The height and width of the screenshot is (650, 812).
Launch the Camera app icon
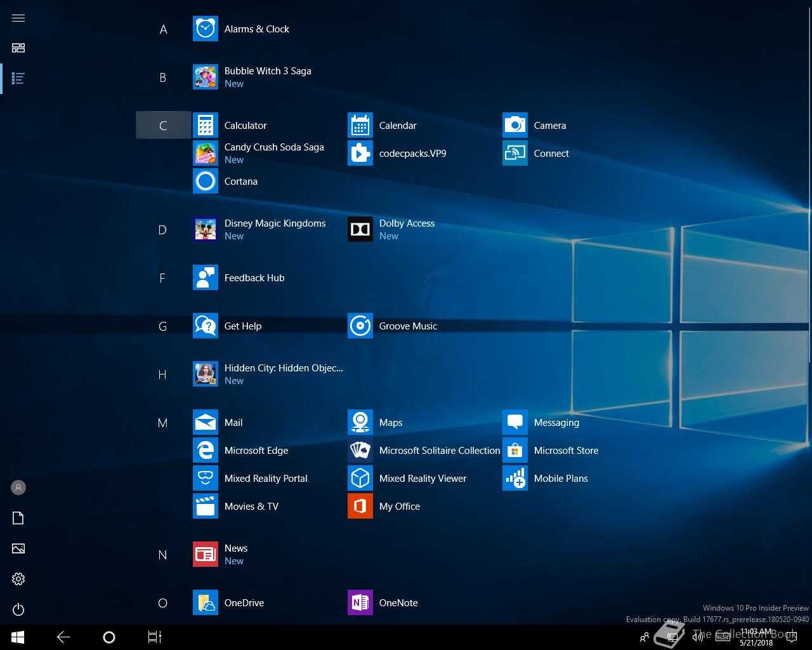pos(515,126)
